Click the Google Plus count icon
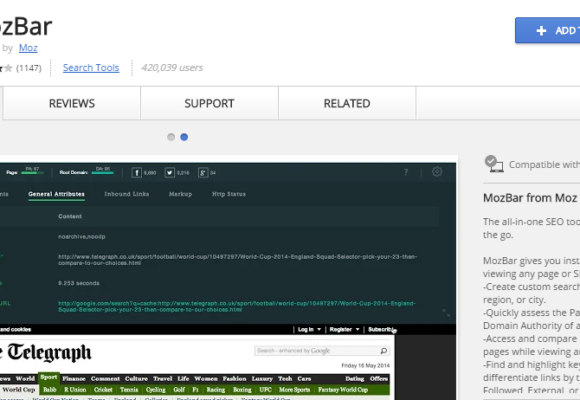This screenshot has width=580, height=400. pos(203,173)
